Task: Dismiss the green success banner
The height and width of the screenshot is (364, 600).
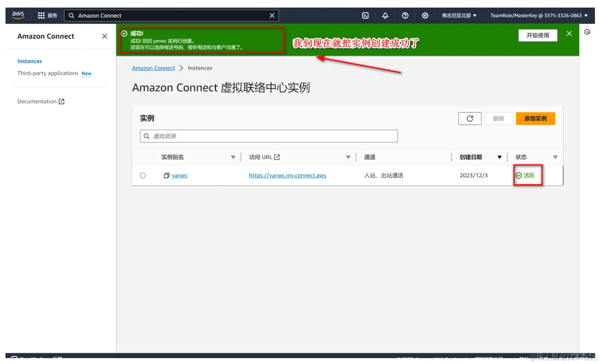Action: coord(569,34)
